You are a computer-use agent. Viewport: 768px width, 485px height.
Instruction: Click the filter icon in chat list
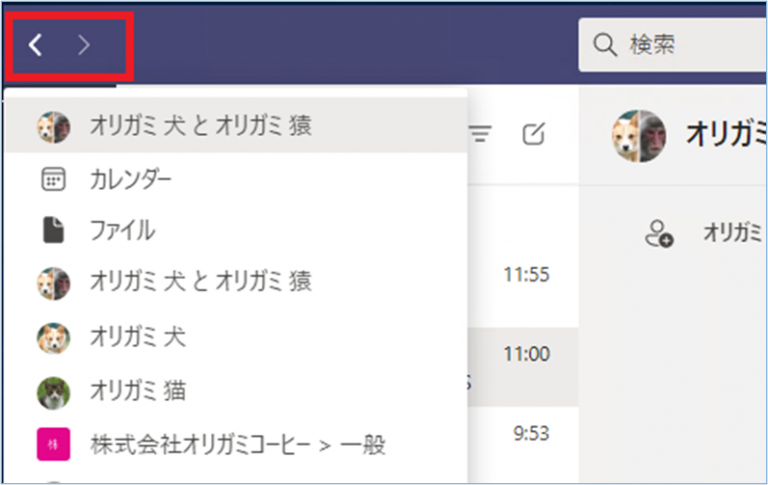482,134
